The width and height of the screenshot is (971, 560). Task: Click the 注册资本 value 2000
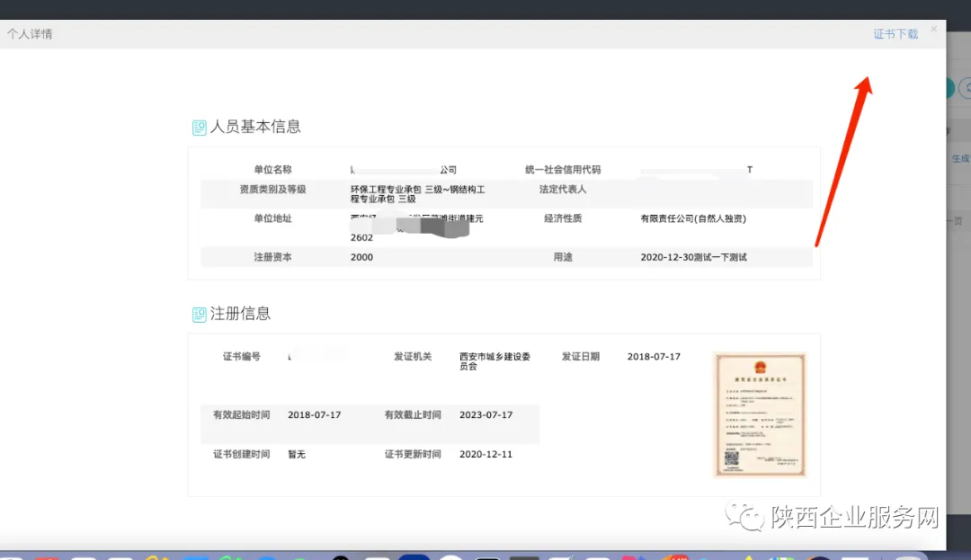[x=361, y=257]
